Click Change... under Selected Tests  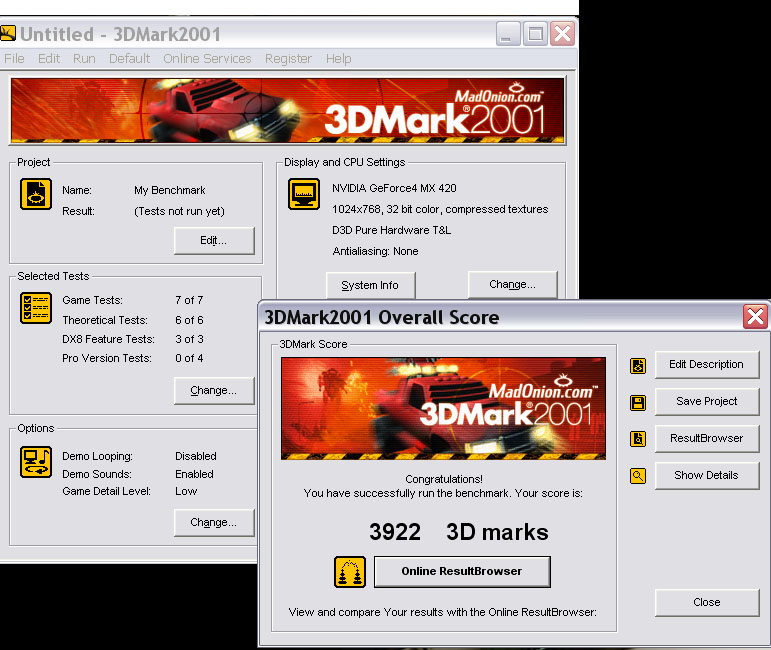click(x=214, y=390)
